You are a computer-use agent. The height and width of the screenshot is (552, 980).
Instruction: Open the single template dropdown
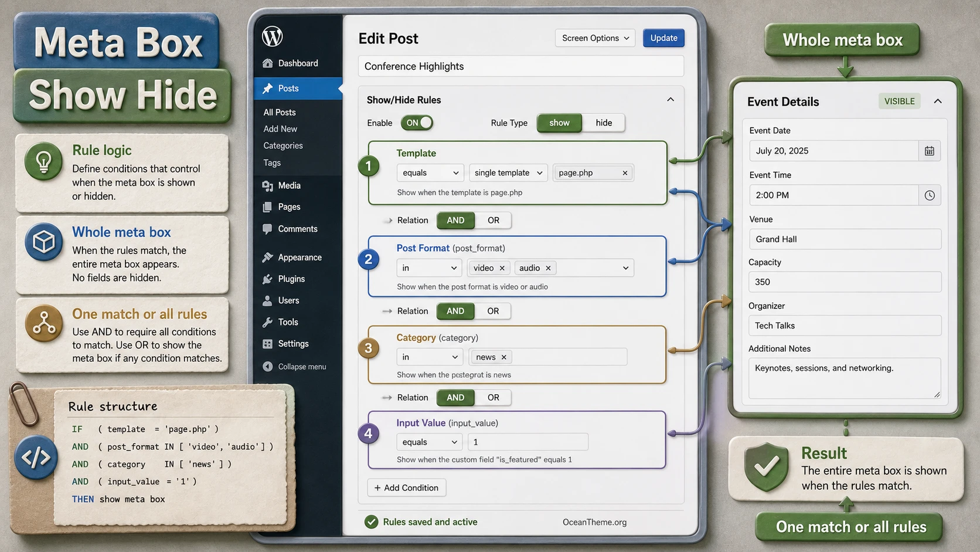(508, 173)
